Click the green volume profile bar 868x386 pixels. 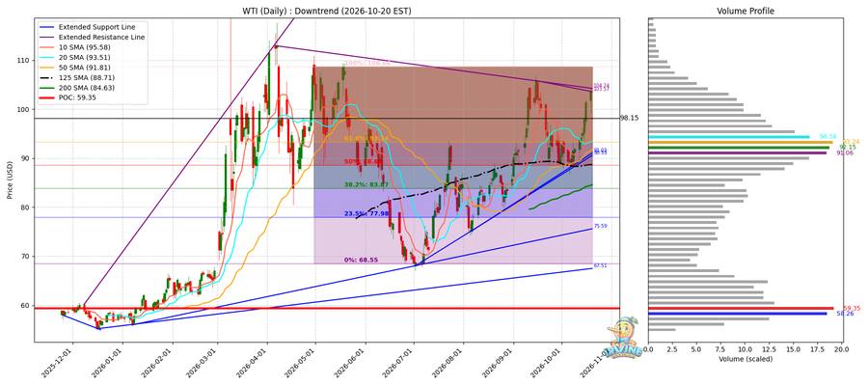click(x=739, y=148)
